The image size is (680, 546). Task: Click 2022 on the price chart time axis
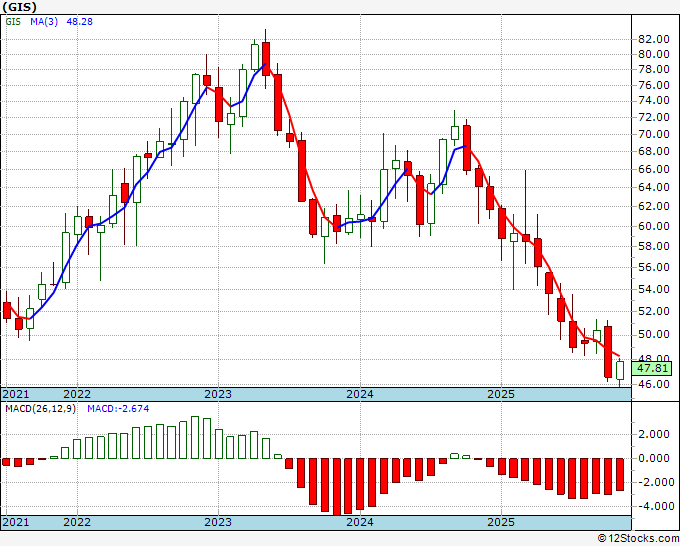point(77,394)
